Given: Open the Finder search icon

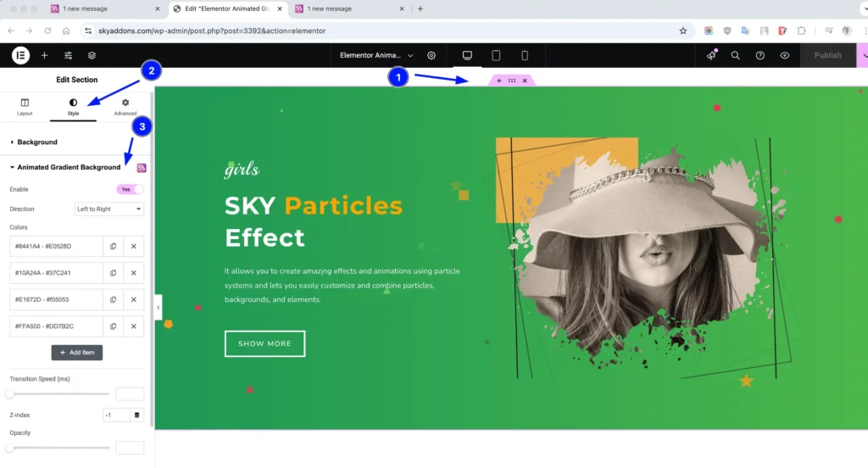Looking at the screenshot, I should tap(735, 55).
